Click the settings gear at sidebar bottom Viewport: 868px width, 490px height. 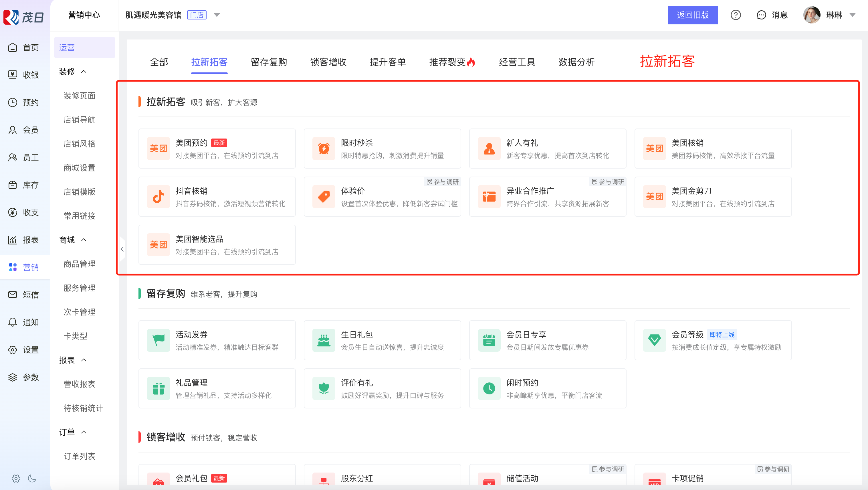pos(16,479)
